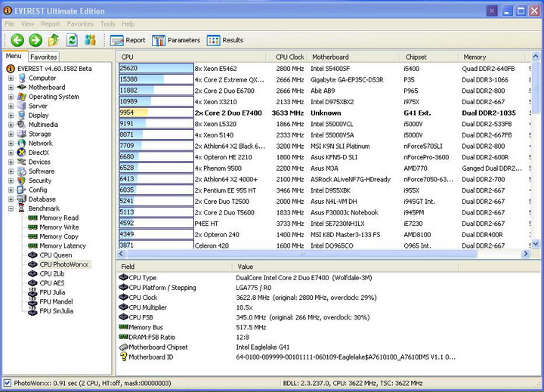Click the Field column header
Screen dimensions: 544x392
coord(175,267)
